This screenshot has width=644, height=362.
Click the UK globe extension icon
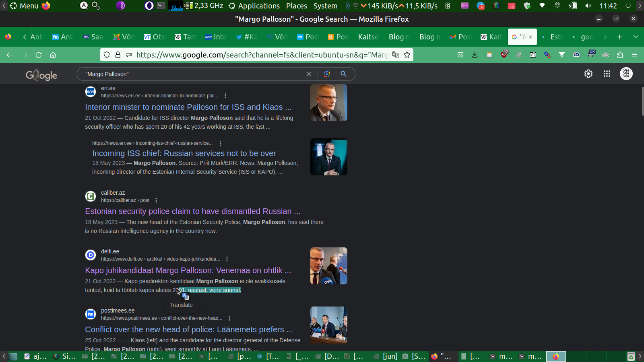pos(591,54)
